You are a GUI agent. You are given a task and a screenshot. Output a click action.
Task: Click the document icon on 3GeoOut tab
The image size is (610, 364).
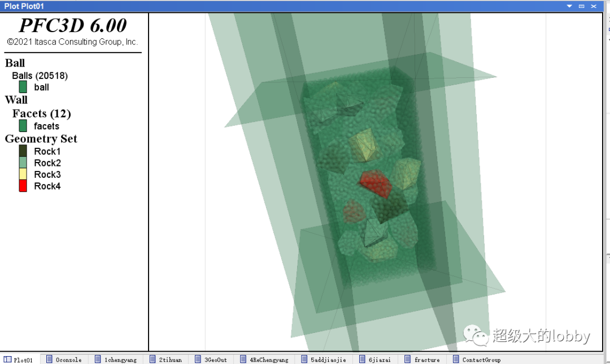(x=198, y=359)
